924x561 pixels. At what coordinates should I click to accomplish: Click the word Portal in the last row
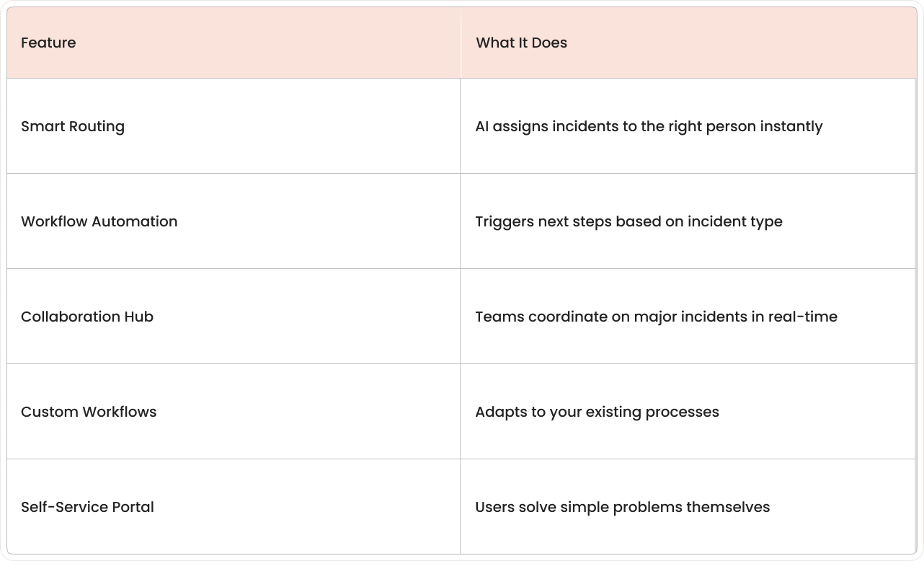[x=131, y=507]
